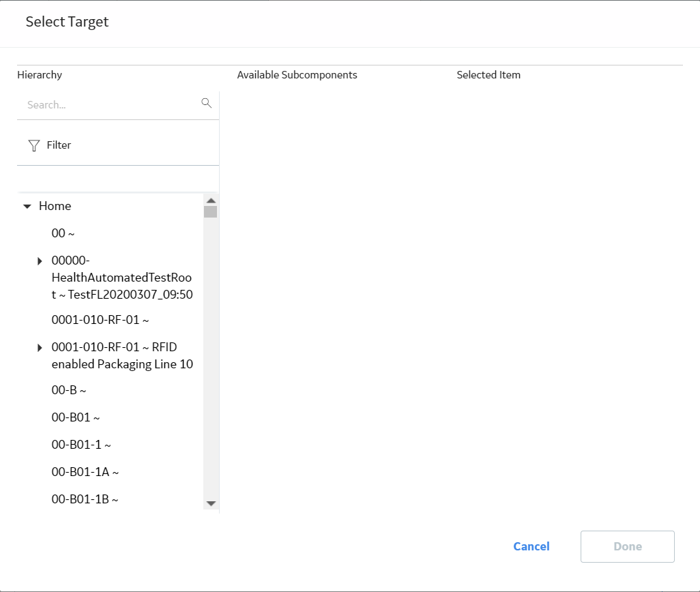Screen dimensions: 700x592
Task: Click the Filter funnel icon
Action: pos(34,145)
